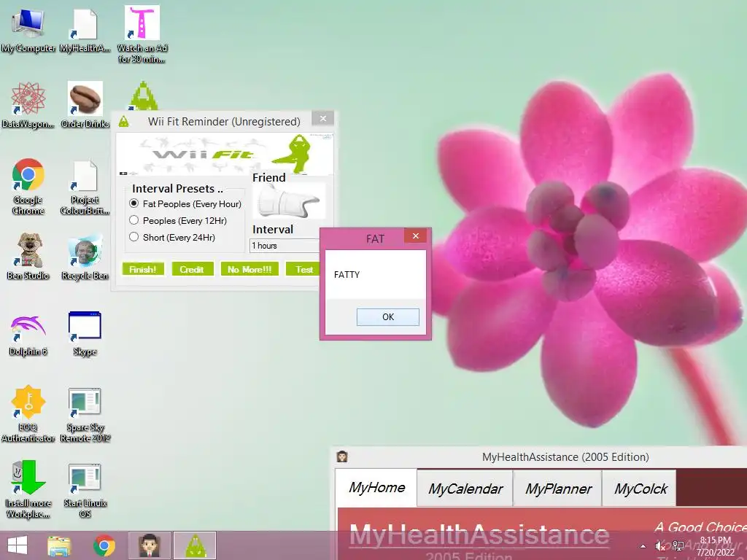747x560 pixels.
Task: Click the Windows Start button
Action: tap(18, 545)
